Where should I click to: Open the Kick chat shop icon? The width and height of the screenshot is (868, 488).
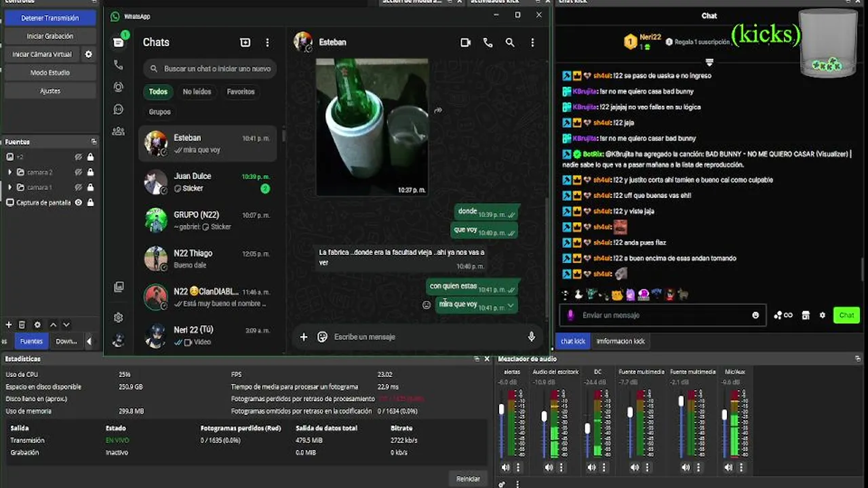point(806,315)
